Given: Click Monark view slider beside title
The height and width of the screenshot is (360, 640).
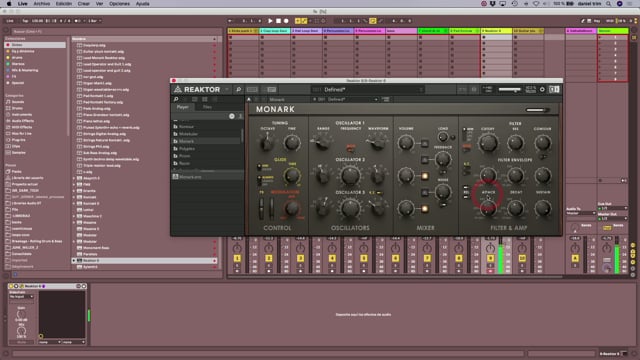Looking at the screenshot, I should (537, 110).
